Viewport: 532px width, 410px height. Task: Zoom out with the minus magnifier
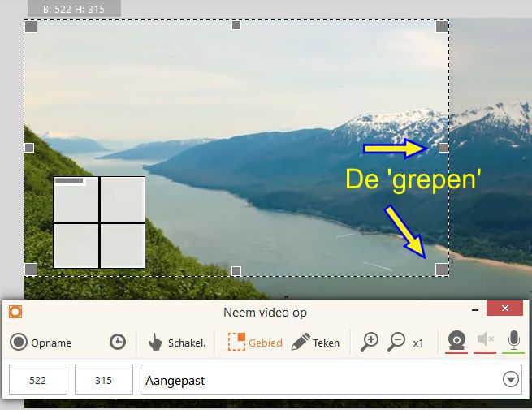(396, 342)
